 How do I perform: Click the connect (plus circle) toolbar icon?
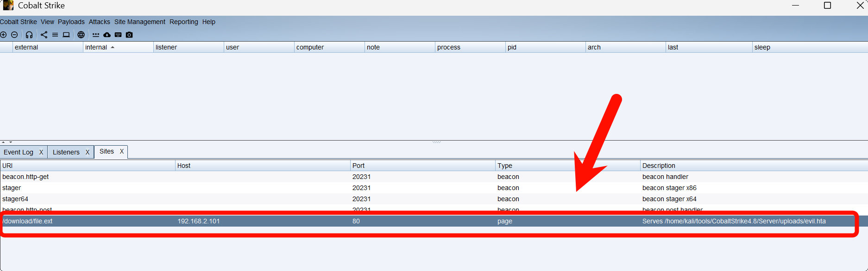4,35
